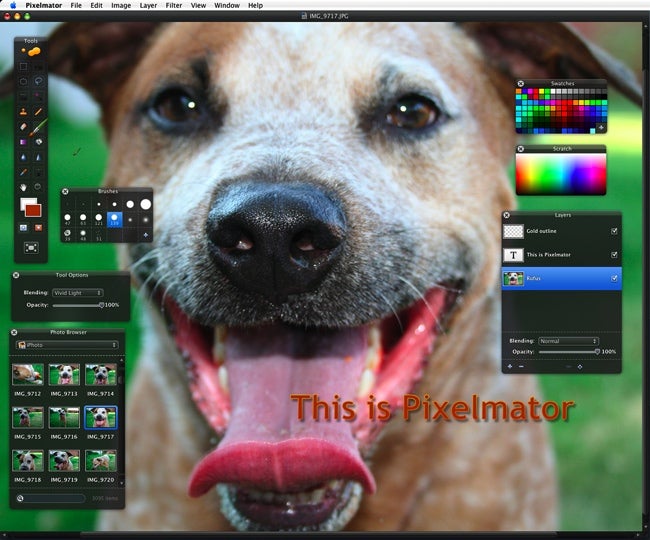The height and width of the screenshot is (540, 650).
Task: Toggle visibility of Rufus layer
Action: 614,278
